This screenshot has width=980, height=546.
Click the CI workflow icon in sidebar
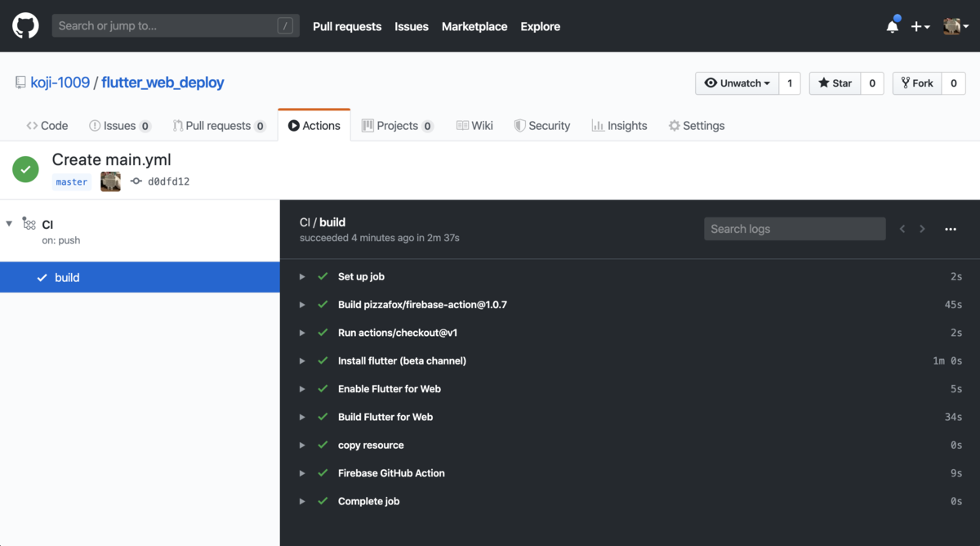coord(29,223)
